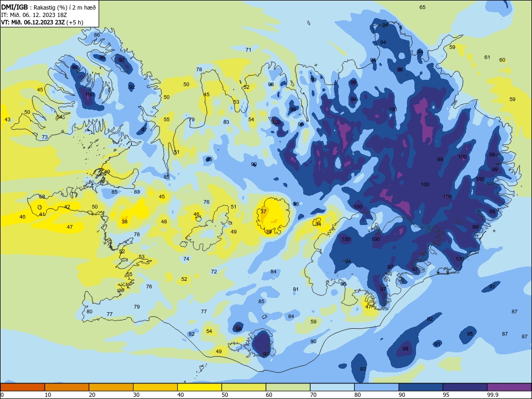The height and width of the screenshot is (399, 532).
Task: Click the bright yellow 40–50 legend swatch
Action: click(x=199, y=387)
